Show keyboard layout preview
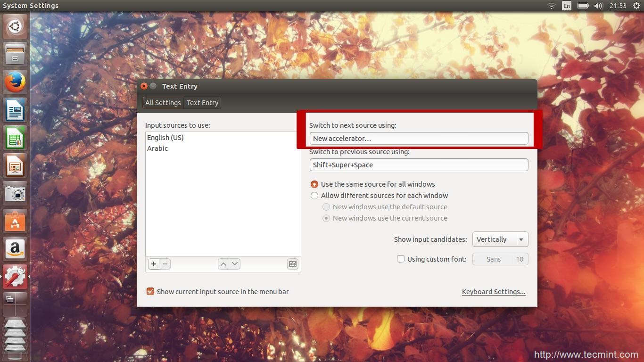Image resolution: width=644 pixels, height=362 pixels. 293,264
